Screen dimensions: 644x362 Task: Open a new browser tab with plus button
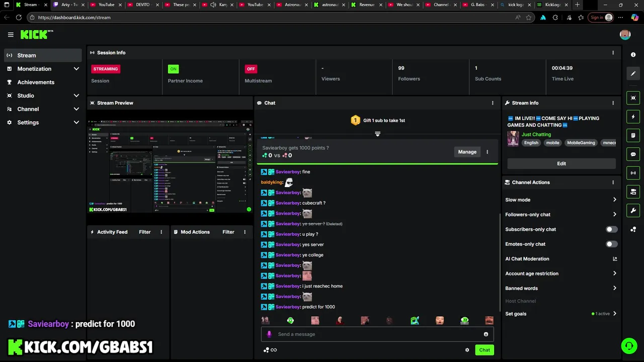pos(577,5)
